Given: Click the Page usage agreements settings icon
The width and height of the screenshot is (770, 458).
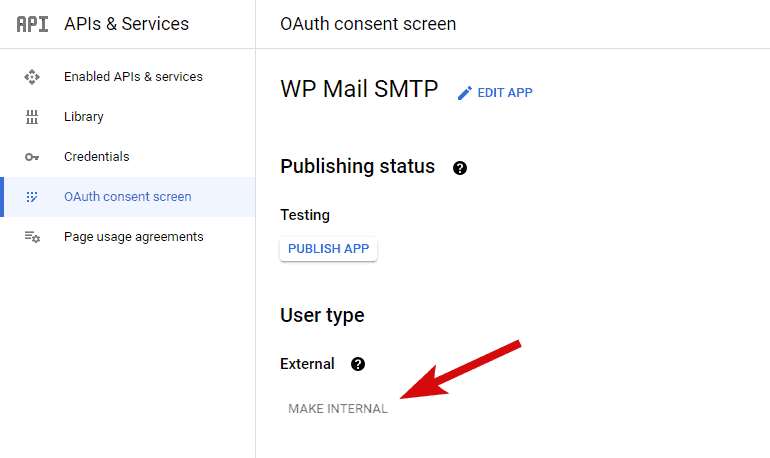Looking at the screenshot, I should [32, 237].
